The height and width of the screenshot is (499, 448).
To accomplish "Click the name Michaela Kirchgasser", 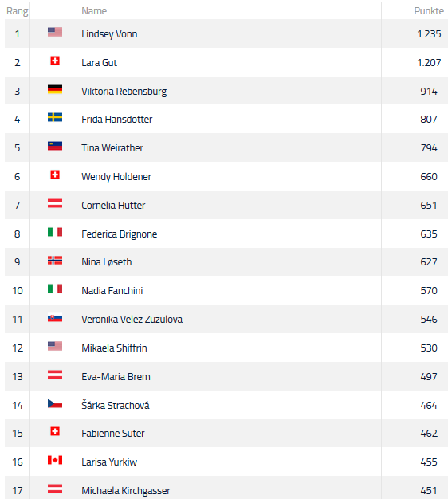I will [126, 491].
